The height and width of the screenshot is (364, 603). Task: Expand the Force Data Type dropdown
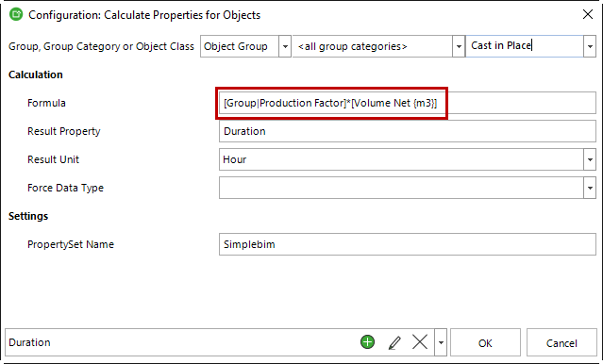pos(590,188)
